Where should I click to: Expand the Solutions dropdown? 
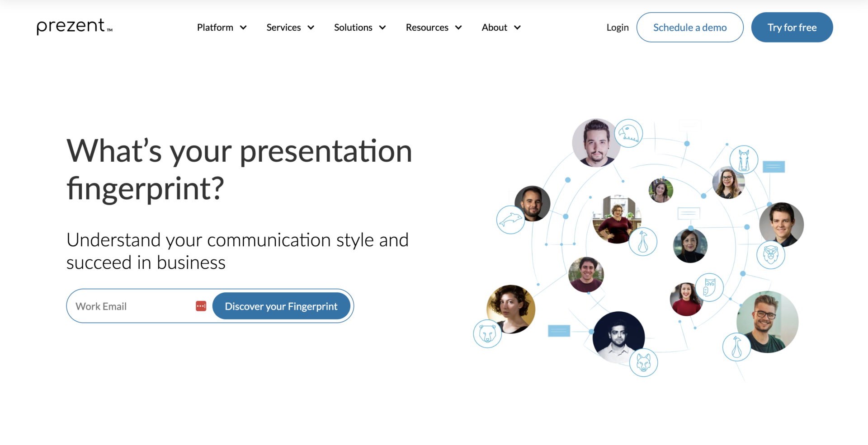[x=359, y=28]
